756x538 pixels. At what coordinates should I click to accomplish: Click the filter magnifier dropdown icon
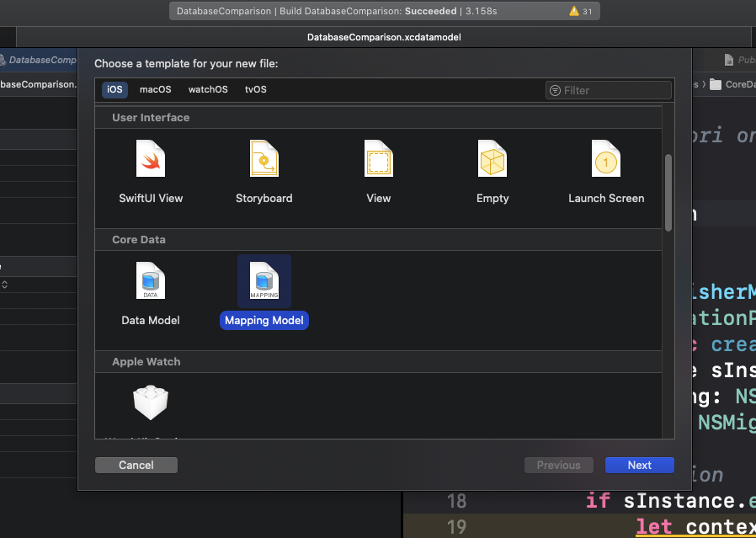pos(556,90)
